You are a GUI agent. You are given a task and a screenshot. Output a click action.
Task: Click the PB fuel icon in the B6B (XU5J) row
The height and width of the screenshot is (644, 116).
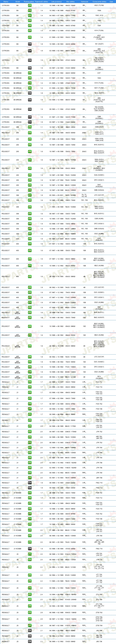[x=30, y=207]
